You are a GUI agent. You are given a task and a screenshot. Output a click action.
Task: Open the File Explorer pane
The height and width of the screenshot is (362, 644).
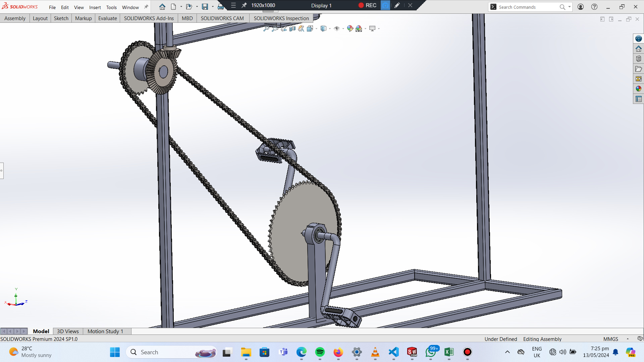pyautogui.click(x=638, y=69)
